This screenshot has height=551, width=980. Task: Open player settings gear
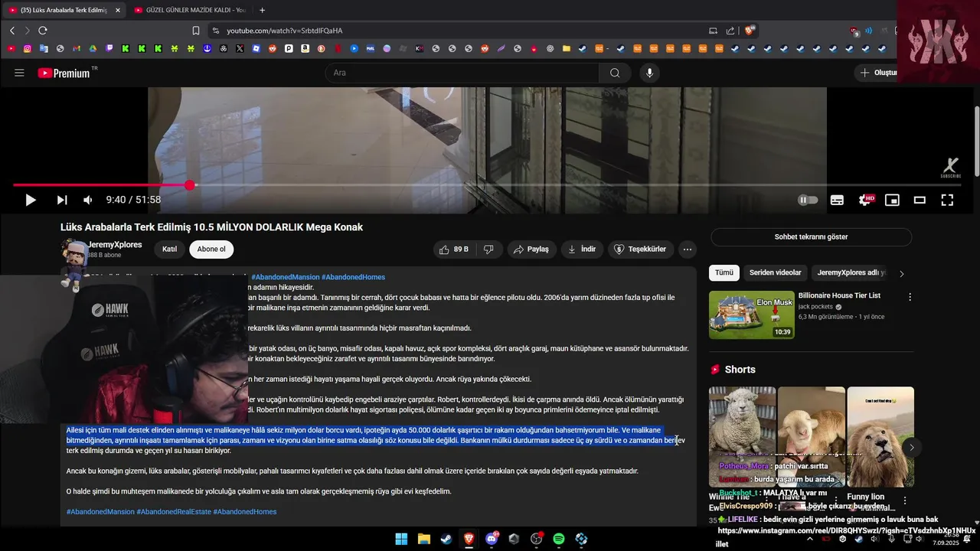pos(865,200)
